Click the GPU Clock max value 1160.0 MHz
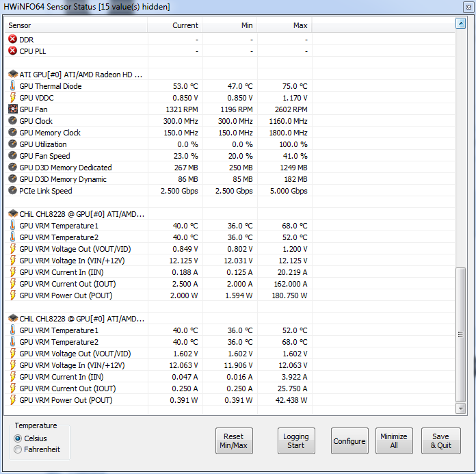 pos(288,121)
